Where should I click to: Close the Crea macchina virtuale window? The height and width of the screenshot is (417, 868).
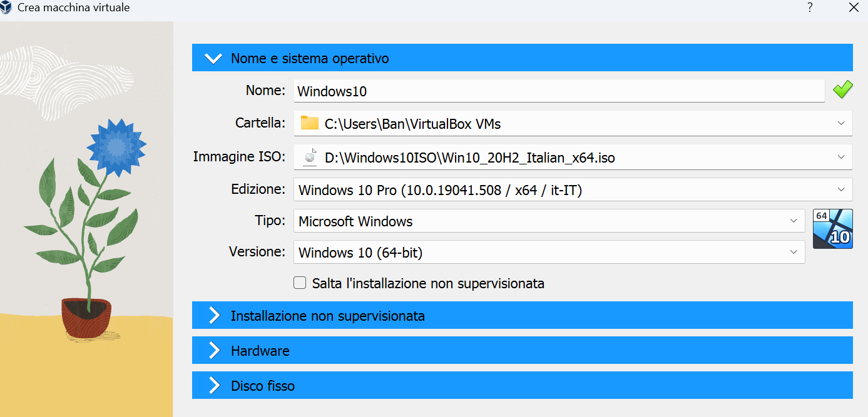pos(853,8)
